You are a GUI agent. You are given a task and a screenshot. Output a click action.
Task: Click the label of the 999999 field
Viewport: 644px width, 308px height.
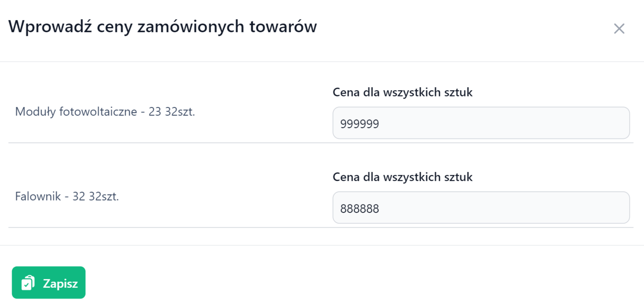(x=403, y=92)
